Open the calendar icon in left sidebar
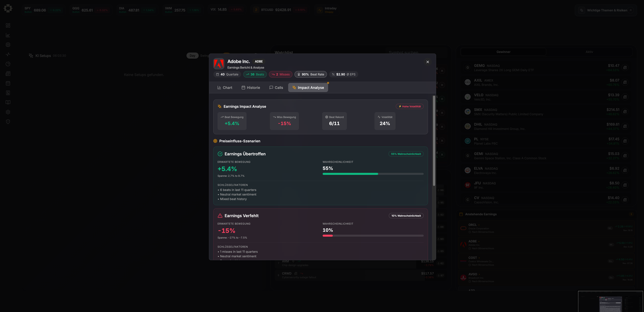 (x=8, y=83)
